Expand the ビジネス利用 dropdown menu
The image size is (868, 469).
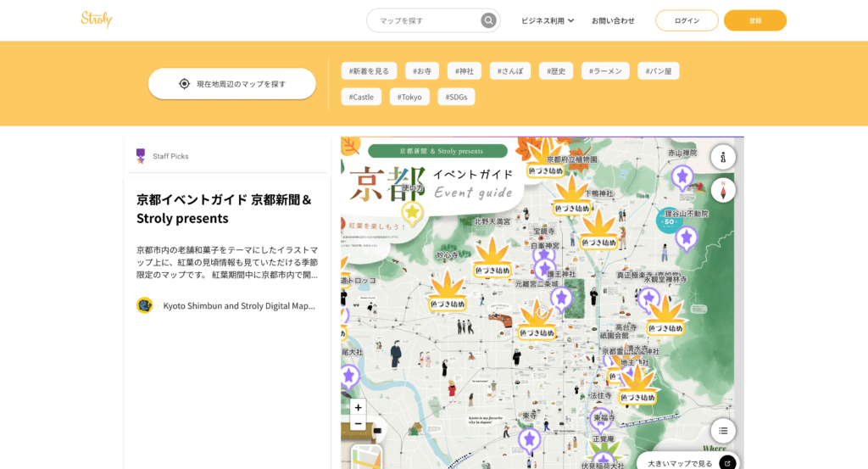tap(547, 20)
